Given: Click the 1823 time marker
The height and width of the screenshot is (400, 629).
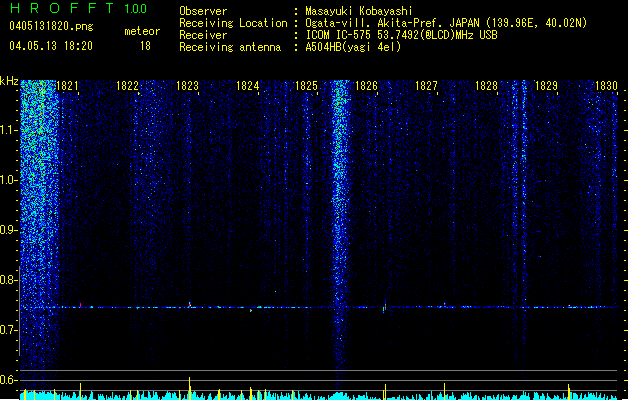Looking at the screenshot, I should click(187, 86).
